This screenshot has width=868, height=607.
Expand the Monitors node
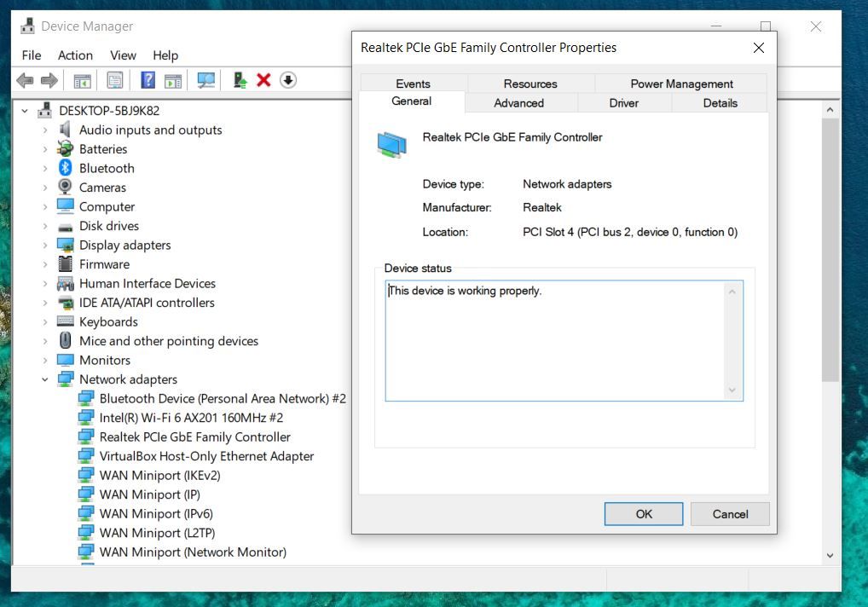pos(45,361)
